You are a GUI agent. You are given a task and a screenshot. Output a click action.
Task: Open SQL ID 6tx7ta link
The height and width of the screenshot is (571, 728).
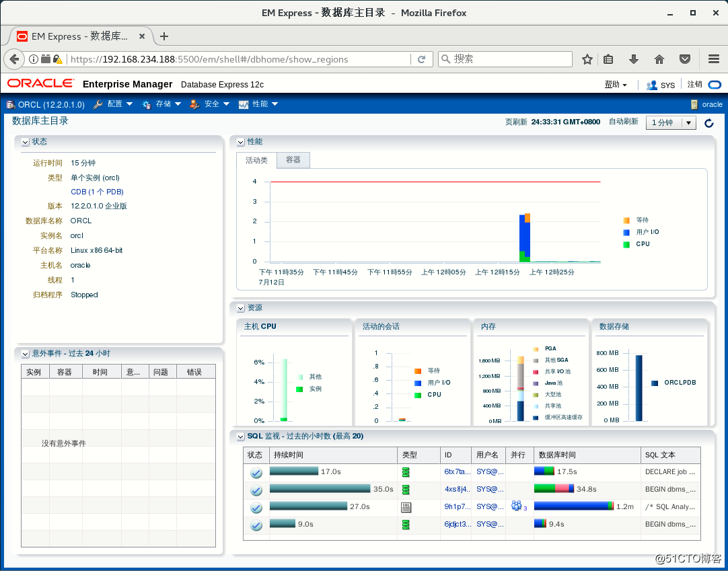(458, 471)
